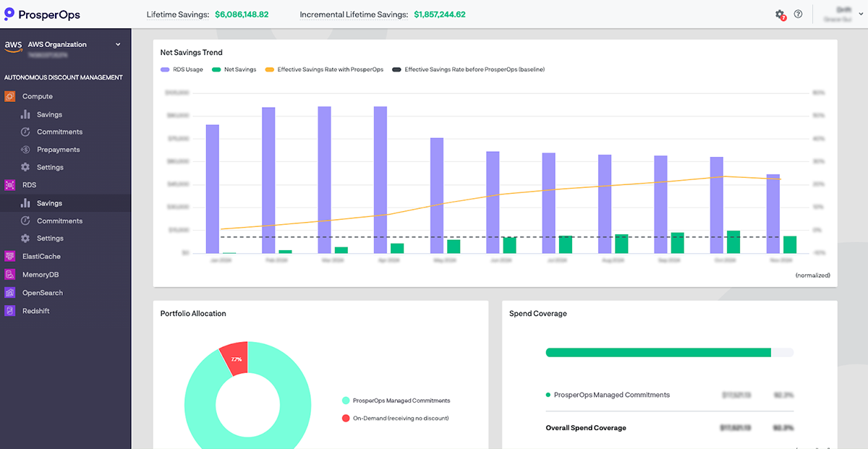Click the ProsperOps logo
Viewport: 868px width, 449px height.
pos(42,14)
